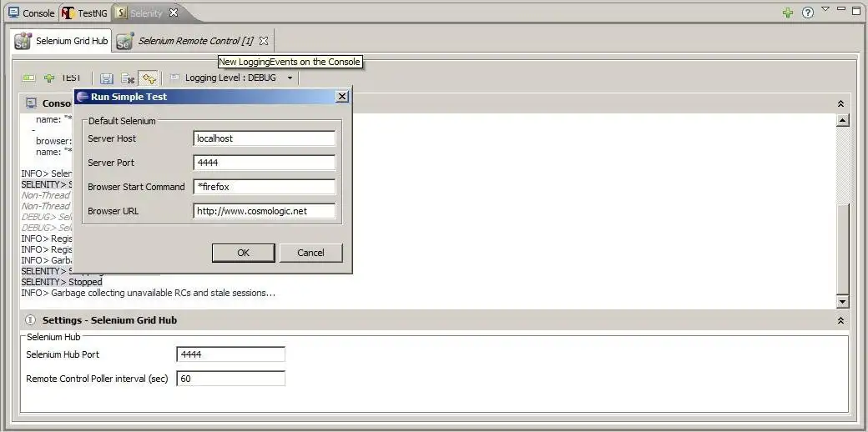
Task: Open the help question mark icon
Action: (808, 13)
